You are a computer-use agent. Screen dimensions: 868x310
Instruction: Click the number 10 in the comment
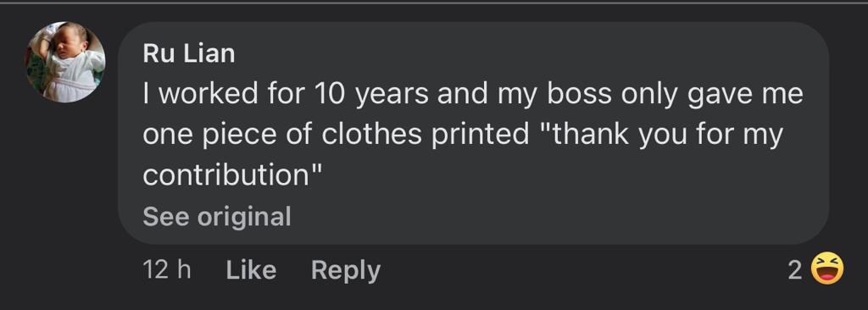point(330,94)
